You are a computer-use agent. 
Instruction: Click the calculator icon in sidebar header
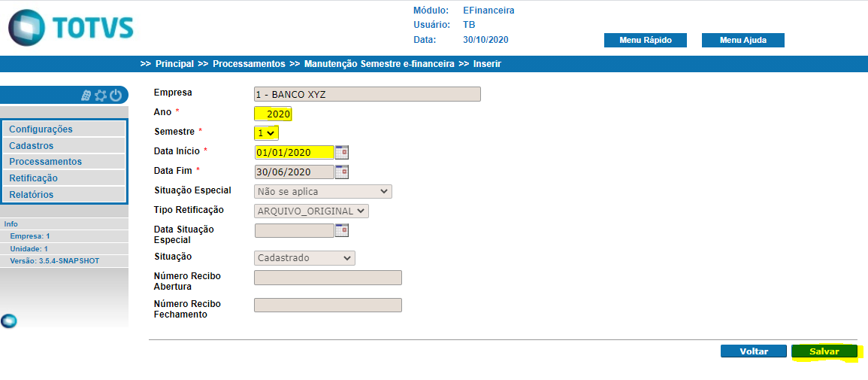[x=86, y=96]
